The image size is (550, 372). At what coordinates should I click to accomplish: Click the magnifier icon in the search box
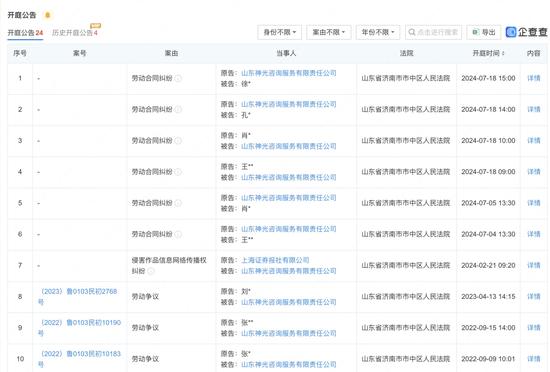(x=412, y=32)
